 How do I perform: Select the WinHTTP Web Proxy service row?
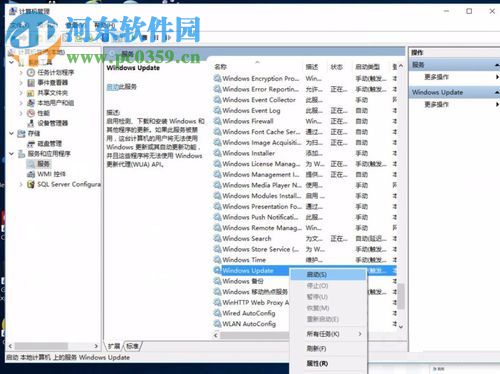(x=251, y=302)
